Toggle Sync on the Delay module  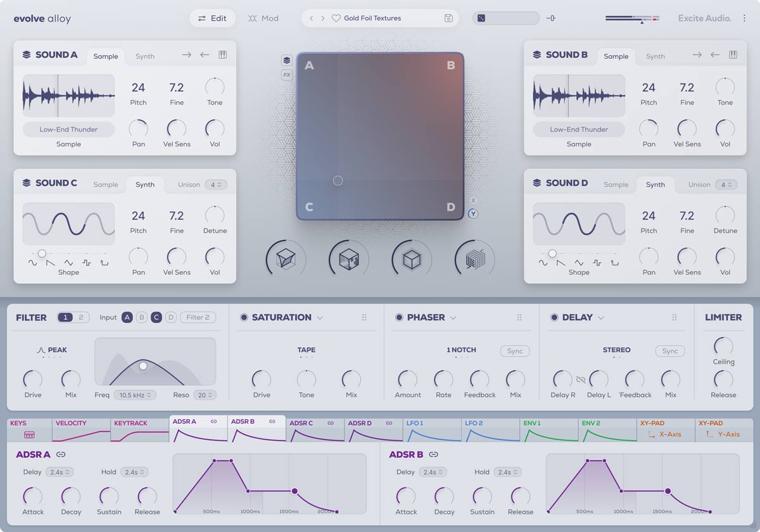(669, 351)
